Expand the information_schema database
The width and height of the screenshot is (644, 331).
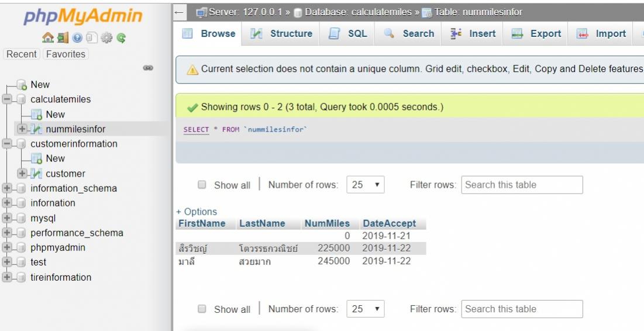coord(7,188)
